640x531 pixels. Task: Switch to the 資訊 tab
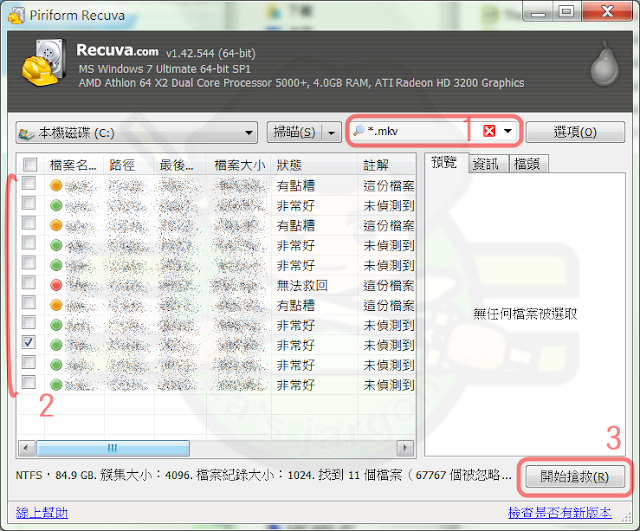[x=486, y=164]
